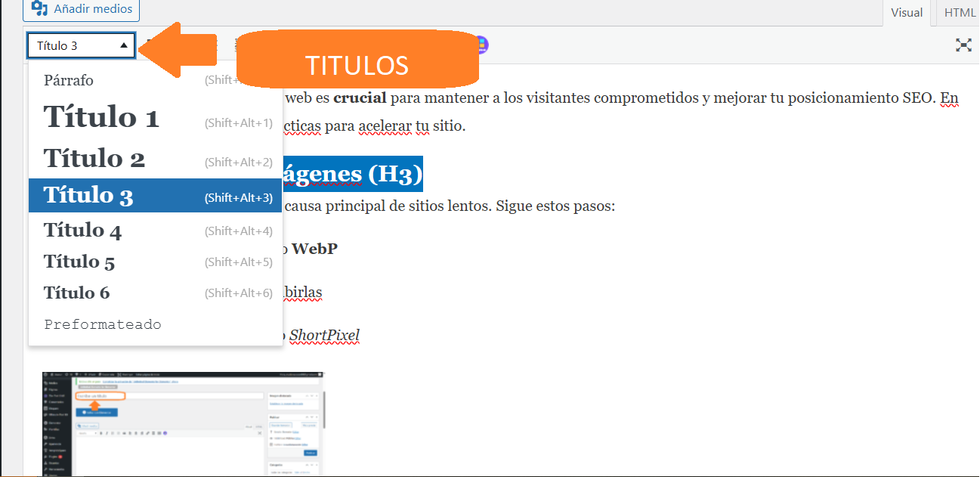
Task: Set the format to Título 5
Action: 79,262
